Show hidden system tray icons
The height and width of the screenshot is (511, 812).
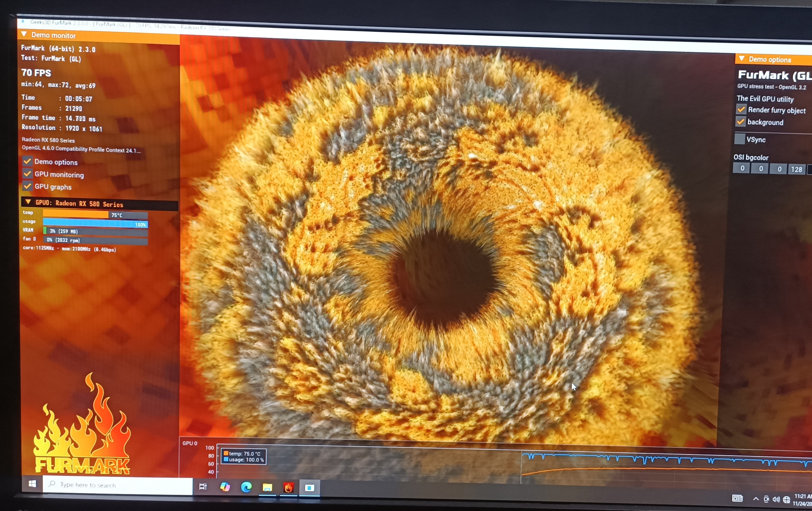coord(756,499)
